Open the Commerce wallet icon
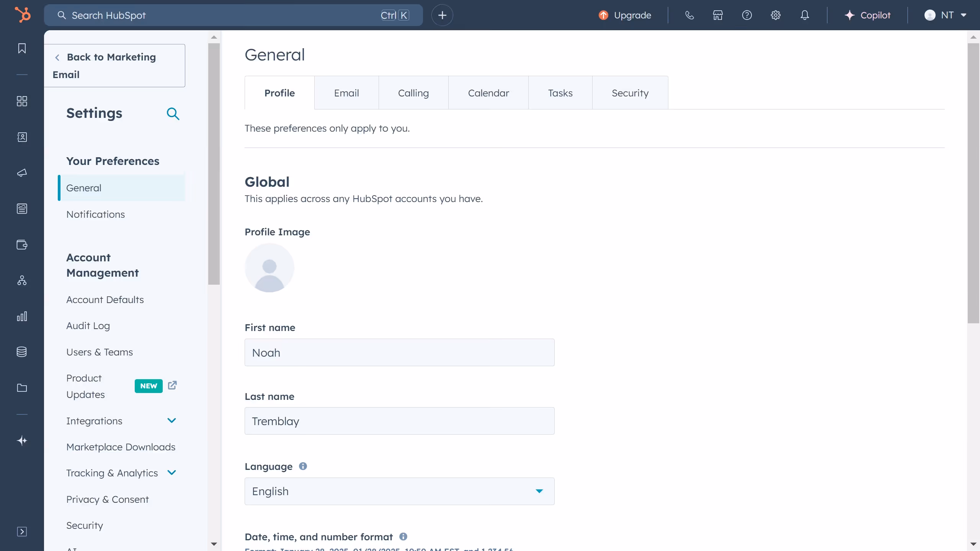Screen dimensions: 980x551 [22, 245]
